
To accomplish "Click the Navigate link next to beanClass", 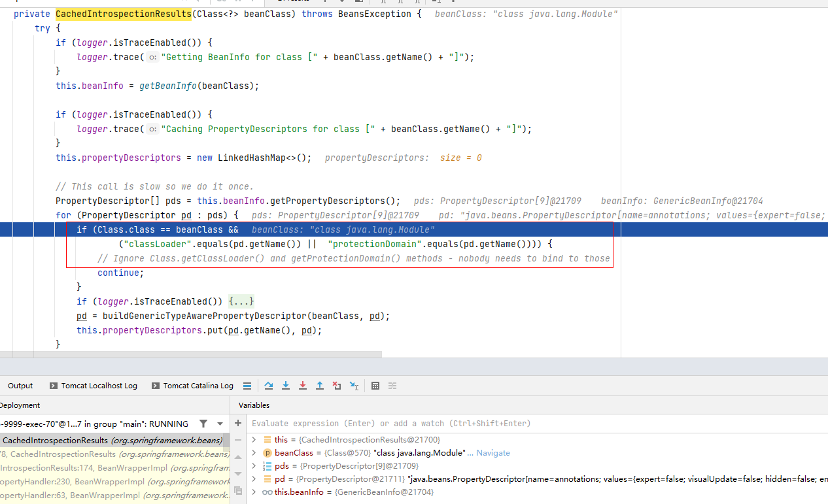I will [x=493, y=453].
